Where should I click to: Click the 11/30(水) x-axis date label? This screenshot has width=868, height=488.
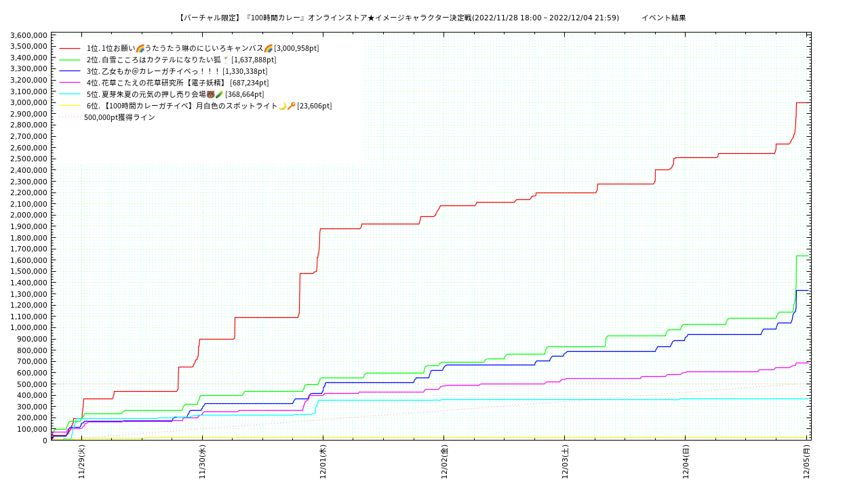coord(202,462)
